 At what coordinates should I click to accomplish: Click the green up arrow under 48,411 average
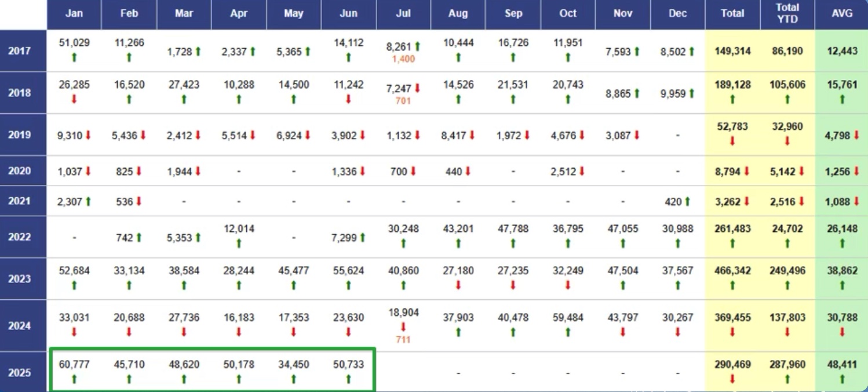841,380
